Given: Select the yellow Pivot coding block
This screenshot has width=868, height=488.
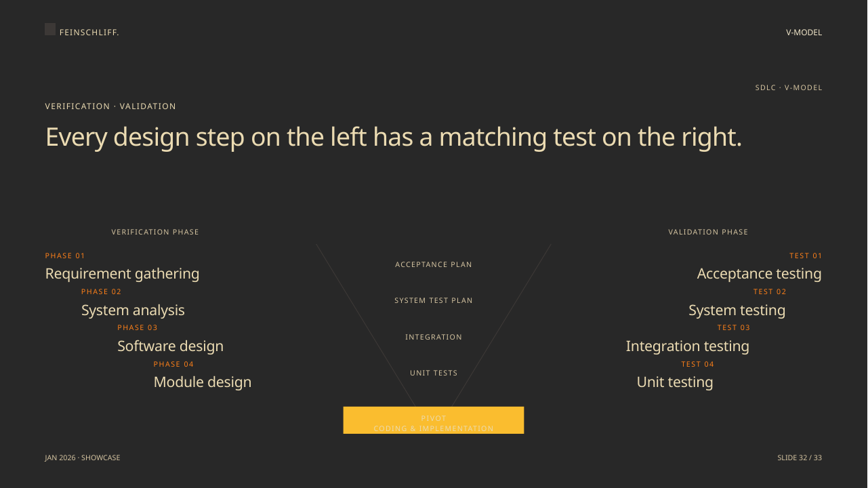Looking at the screenshot, I should click(434, 420).
